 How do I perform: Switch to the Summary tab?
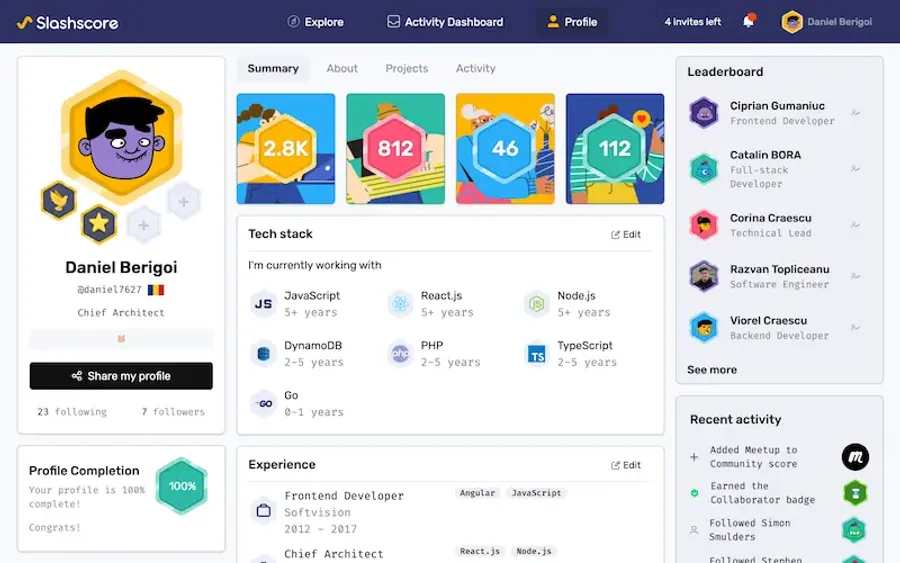273,68
